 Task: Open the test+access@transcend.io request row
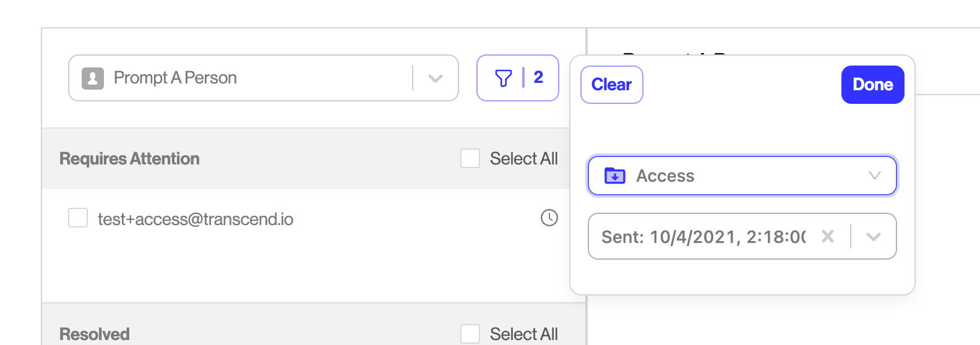click(306, 218)
